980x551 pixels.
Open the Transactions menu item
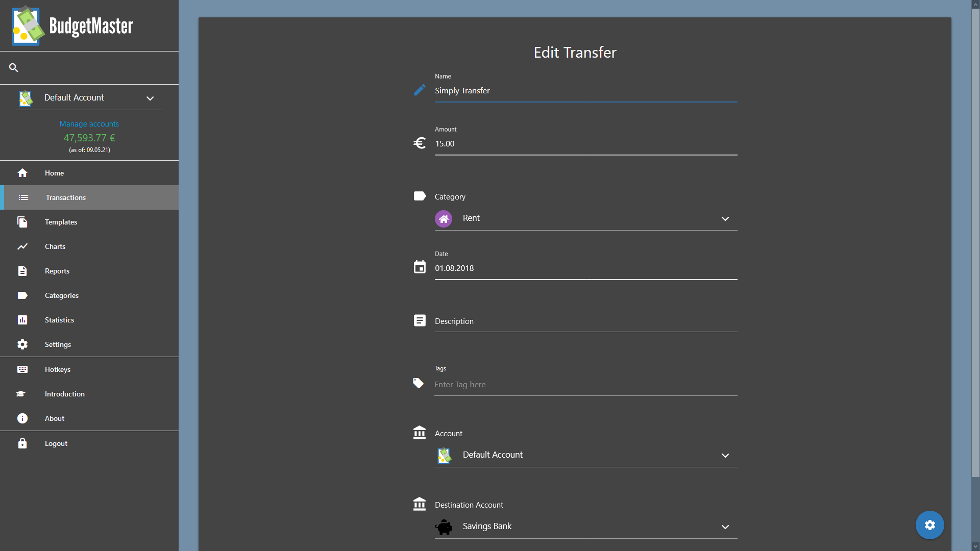tap(89, 197)
